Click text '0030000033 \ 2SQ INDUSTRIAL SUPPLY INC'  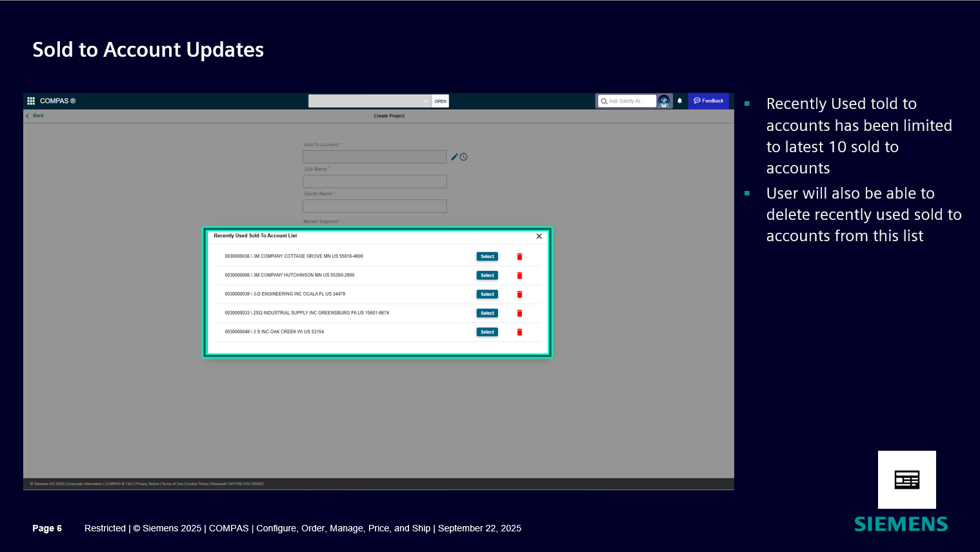pos(271,313)
